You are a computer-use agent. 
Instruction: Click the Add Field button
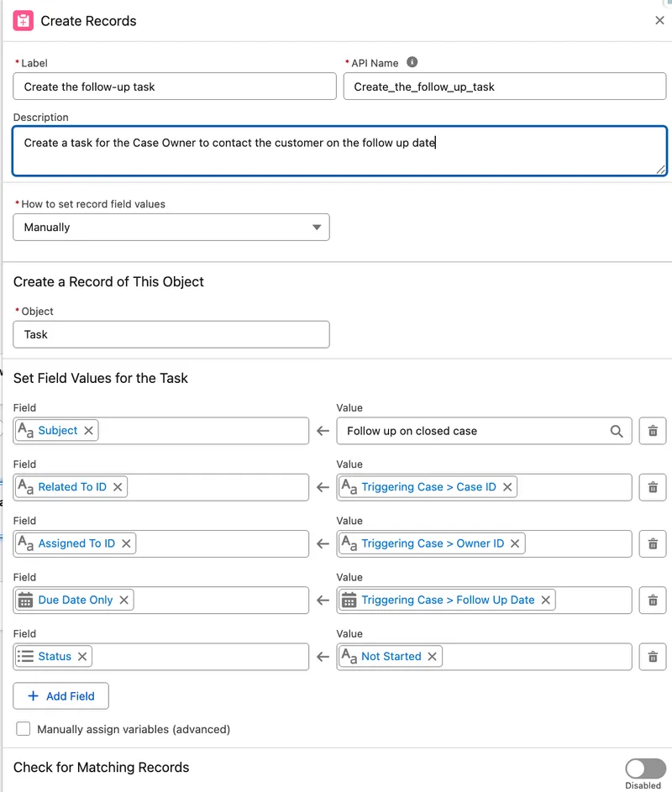[x=60, y=696]
